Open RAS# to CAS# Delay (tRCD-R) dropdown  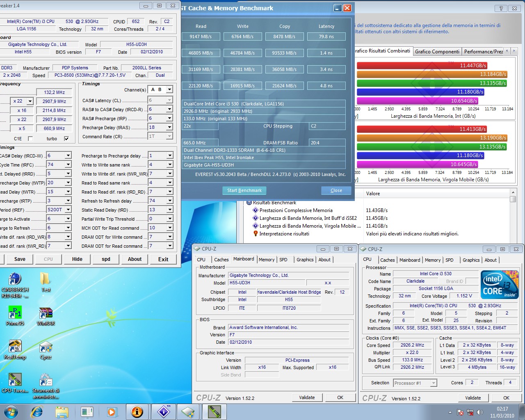169,109
